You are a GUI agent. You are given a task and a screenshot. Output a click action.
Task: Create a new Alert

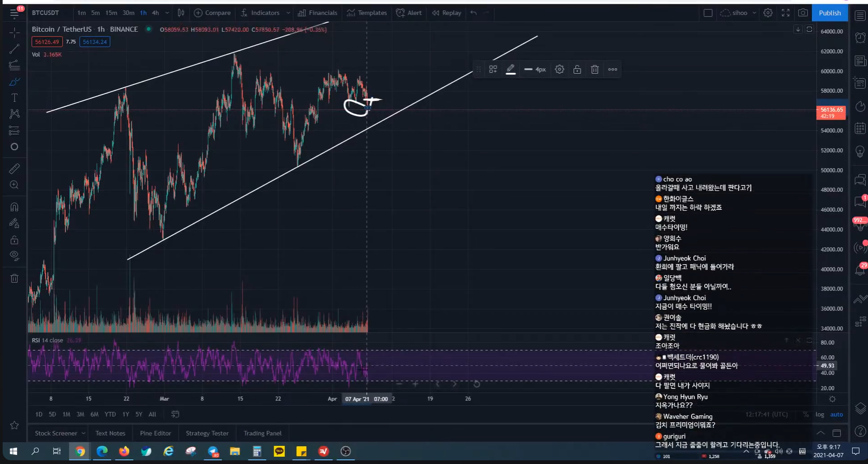(x=409, y=13)
